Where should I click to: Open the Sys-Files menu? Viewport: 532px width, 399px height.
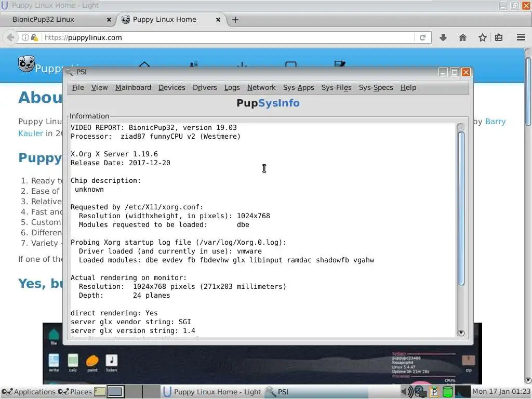click(337, 87)
